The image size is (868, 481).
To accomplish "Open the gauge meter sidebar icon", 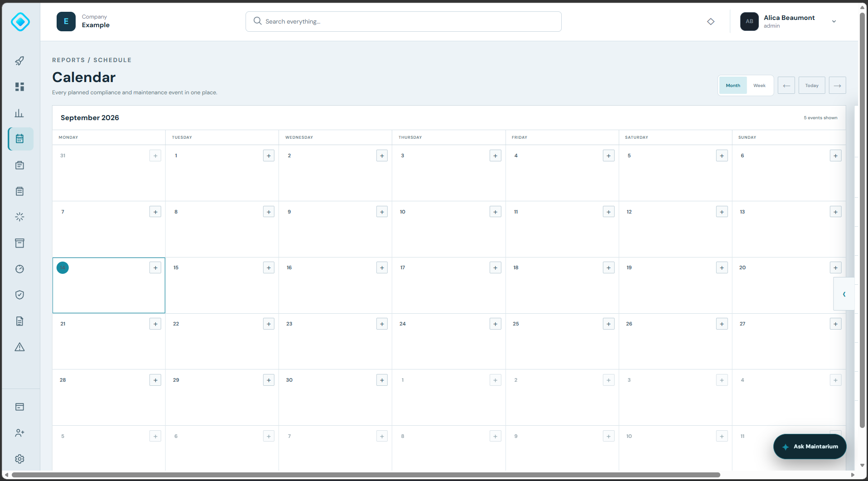I will [x=19, y=269].
